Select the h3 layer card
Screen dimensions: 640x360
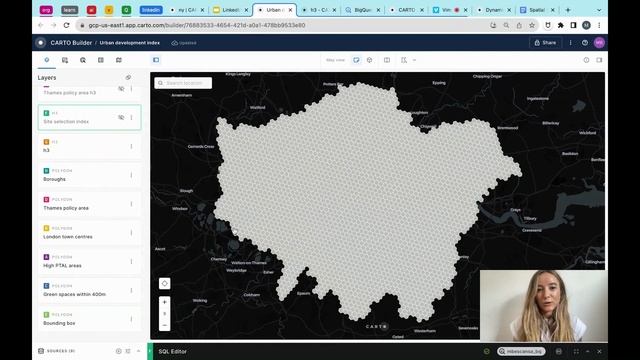pyautogui.click(x=89, y=146)
